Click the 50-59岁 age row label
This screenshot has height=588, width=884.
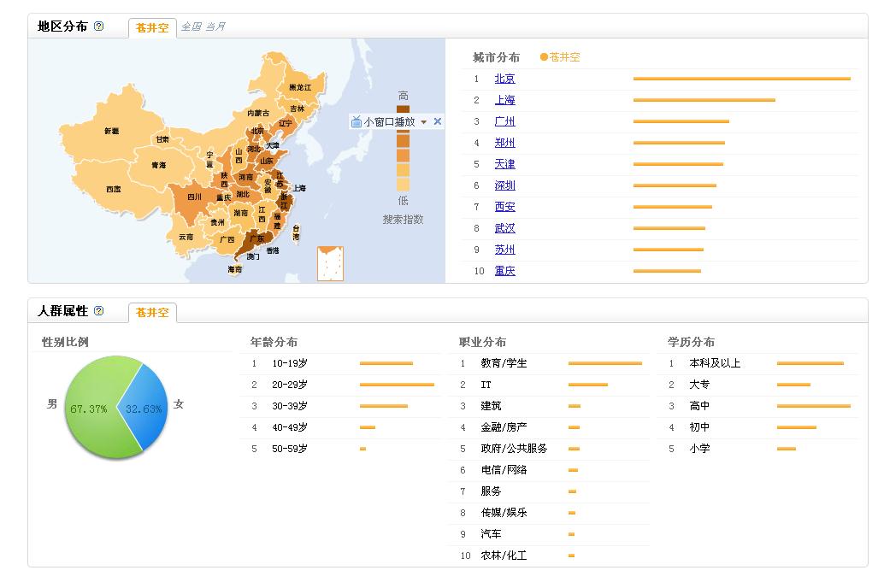click(290, 449)
